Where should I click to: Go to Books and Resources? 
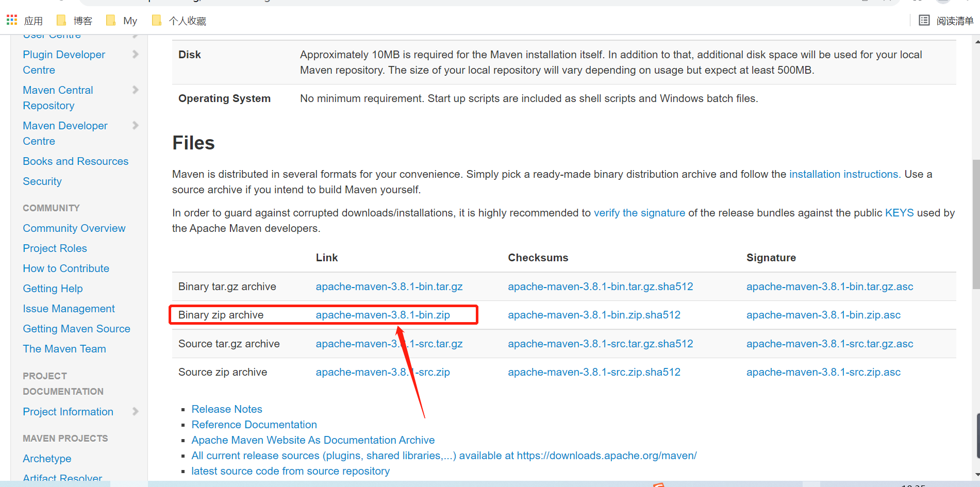pyautogui.click(x=76, y=161)
